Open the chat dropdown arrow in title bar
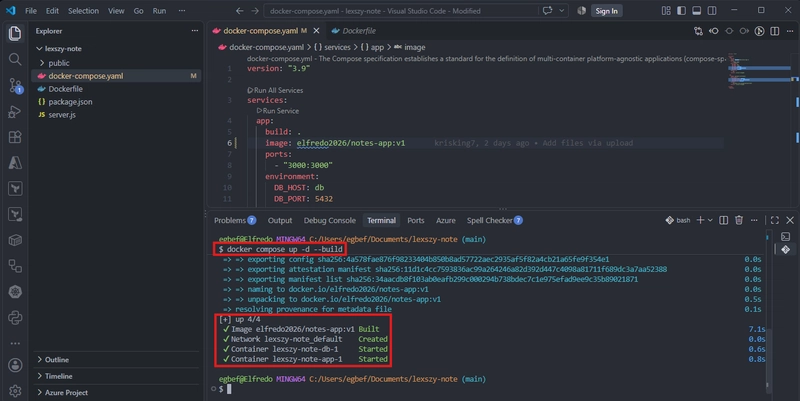The width and height of the screenshot is (800, 401). pos(562,11)
